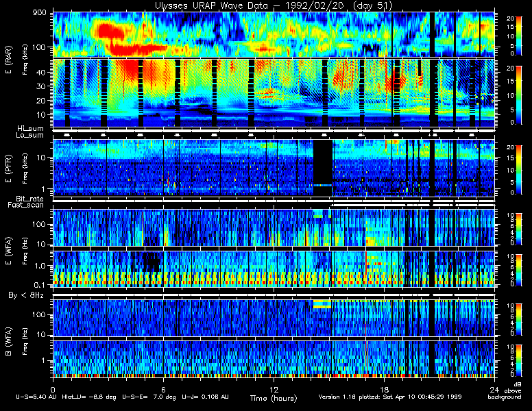Click the "U-J= 0.108 AU" footer text
Viewport: 532px width, 411px height.
click(205, 397)
